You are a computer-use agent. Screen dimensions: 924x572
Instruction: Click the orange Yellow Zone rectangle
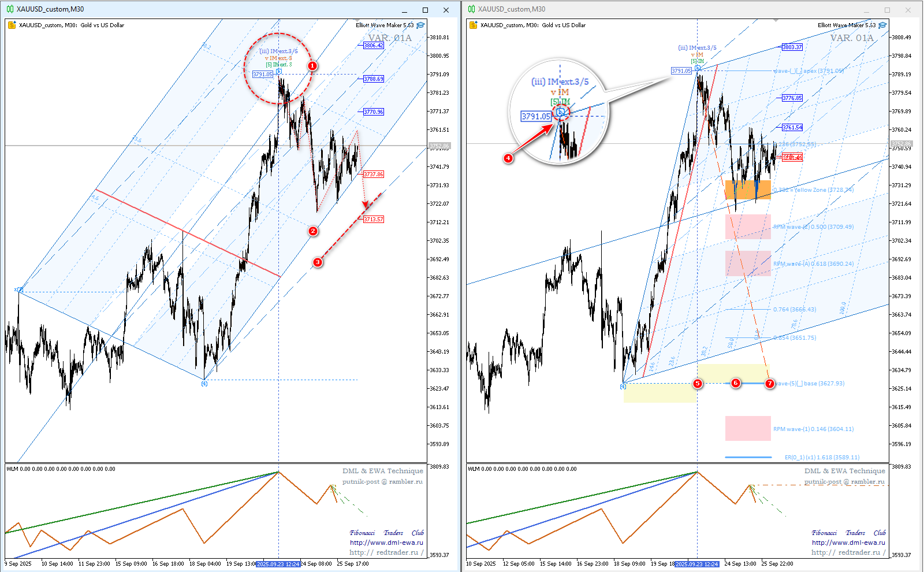748,190
